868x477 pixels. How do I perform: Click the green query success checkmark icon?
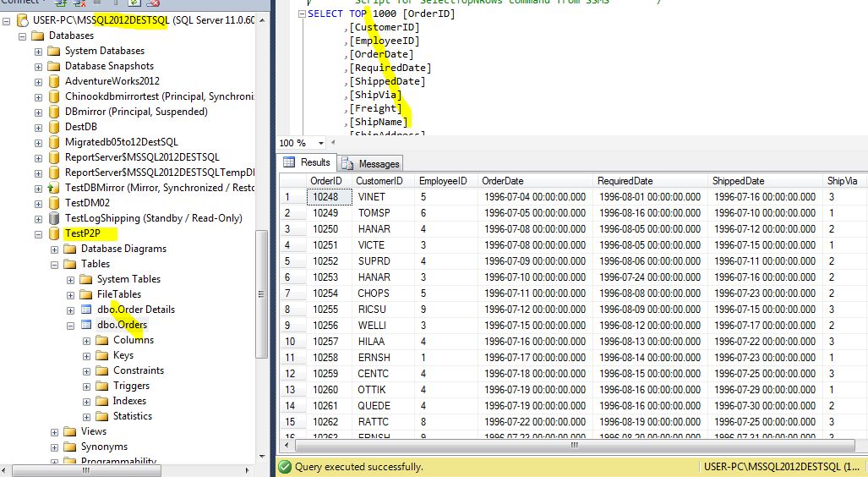285,467
